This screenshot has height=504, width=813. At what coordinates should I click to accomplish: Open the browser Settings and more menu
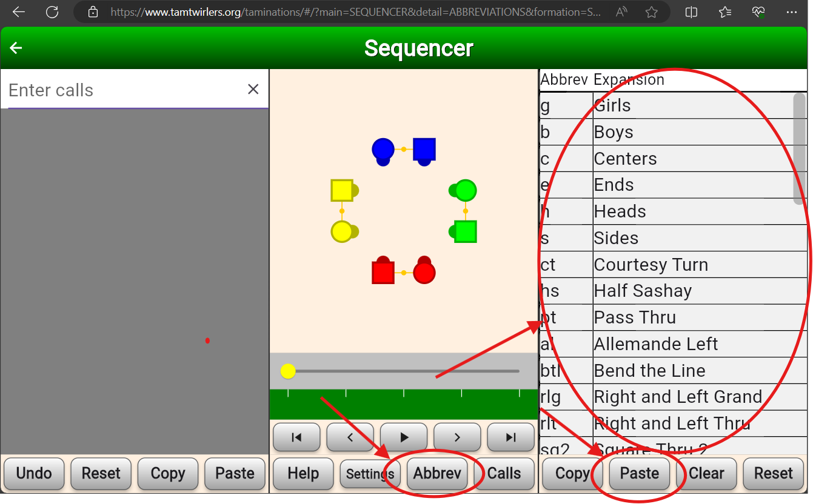point(792,12)
